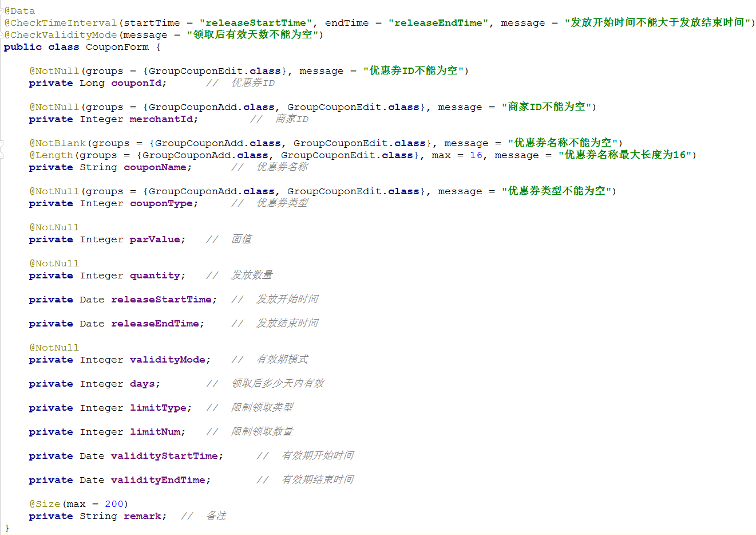
Task: Place cursor on field name validityMode
Action: 168,360
